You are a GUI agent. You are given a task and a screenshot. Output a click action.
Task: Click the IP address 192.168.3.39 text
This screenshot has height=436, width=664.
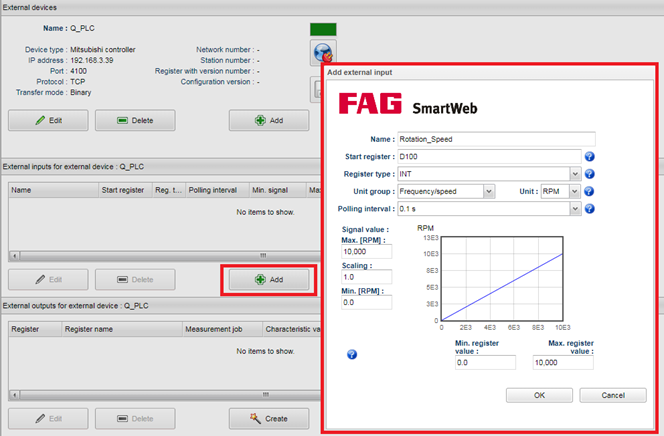click(91, 60)
